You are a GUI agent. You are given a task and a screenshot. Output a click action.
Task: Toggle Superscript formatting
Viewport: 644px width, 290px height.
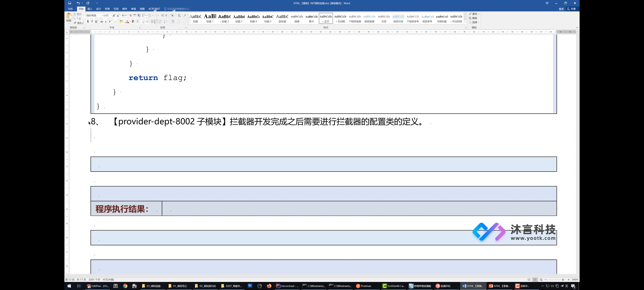click(x=110, y=21)
